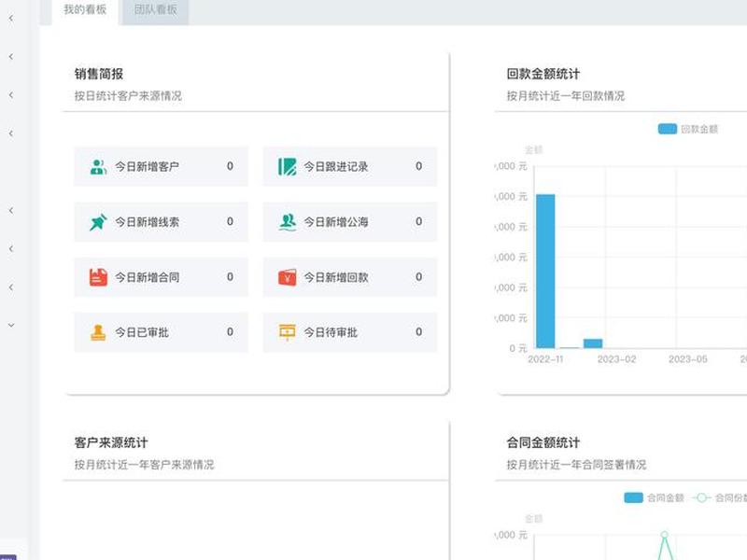The width and height of the screenshot is (747, 560).
Task: Click the 2023-02 axis label
Action: pyautogui.click(x=616, y=359)
